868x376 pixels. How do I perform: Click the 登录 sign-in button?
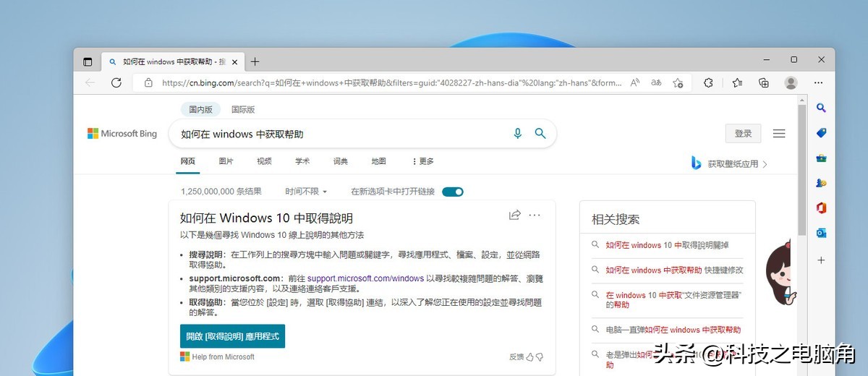click(744, 134)
